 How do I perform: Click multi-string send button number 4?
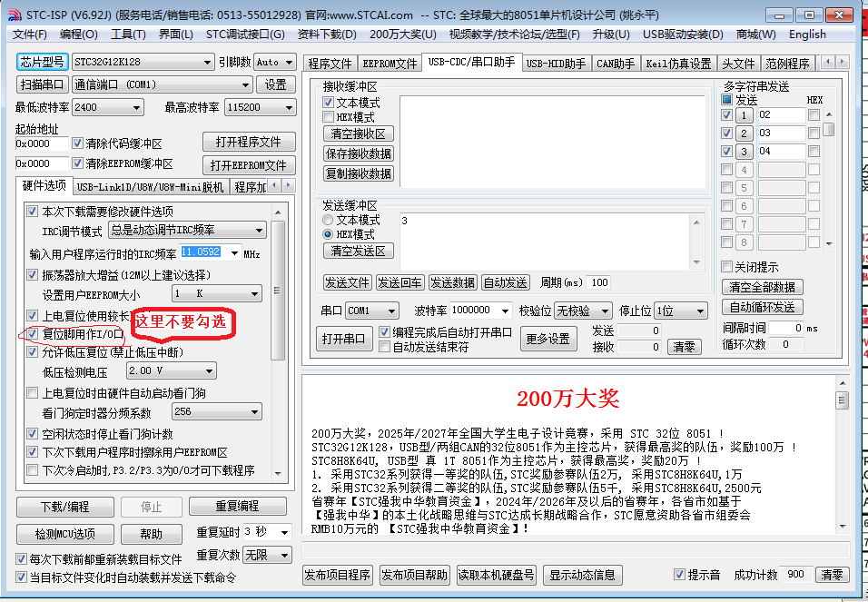pos(744,170)
